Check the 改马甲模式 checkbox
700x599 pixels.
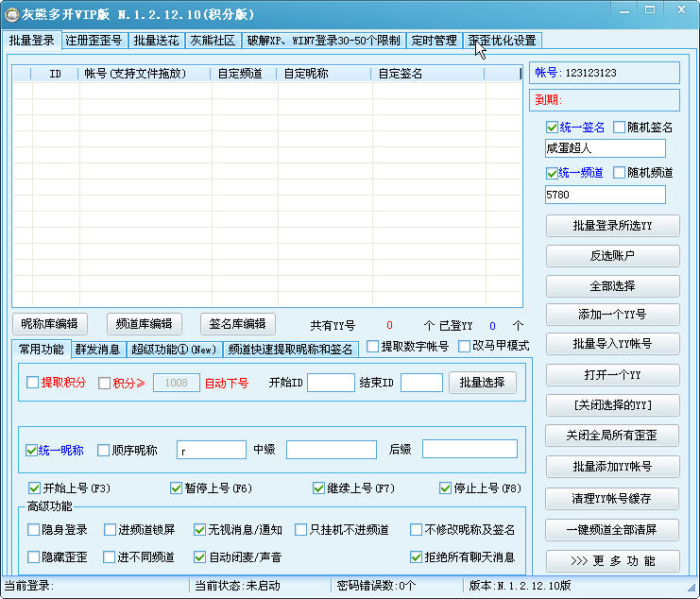[465, 346]
